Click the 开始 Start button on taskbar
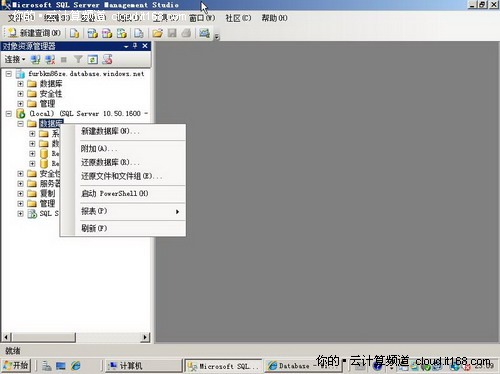The width and height of the screenshot is (500, 374). coord(16,366)
